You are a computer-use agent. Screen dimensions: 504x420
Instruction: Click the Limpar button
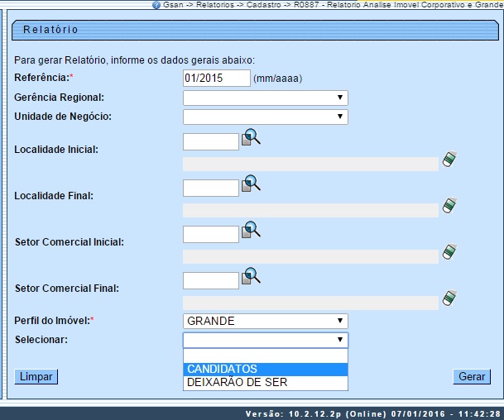click(x=36, y=377)
